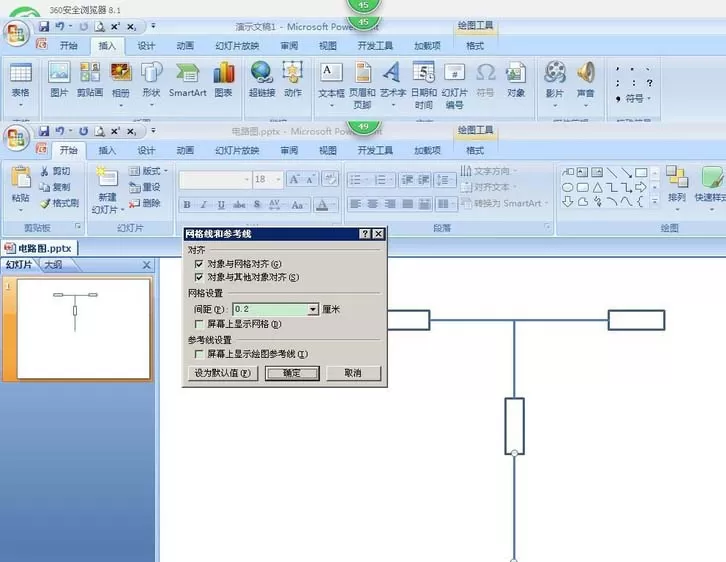Viewport: 726px width, 562px height.
Task: Switch to 设计 tab in 演示文稿1 window
Action: 146,46
